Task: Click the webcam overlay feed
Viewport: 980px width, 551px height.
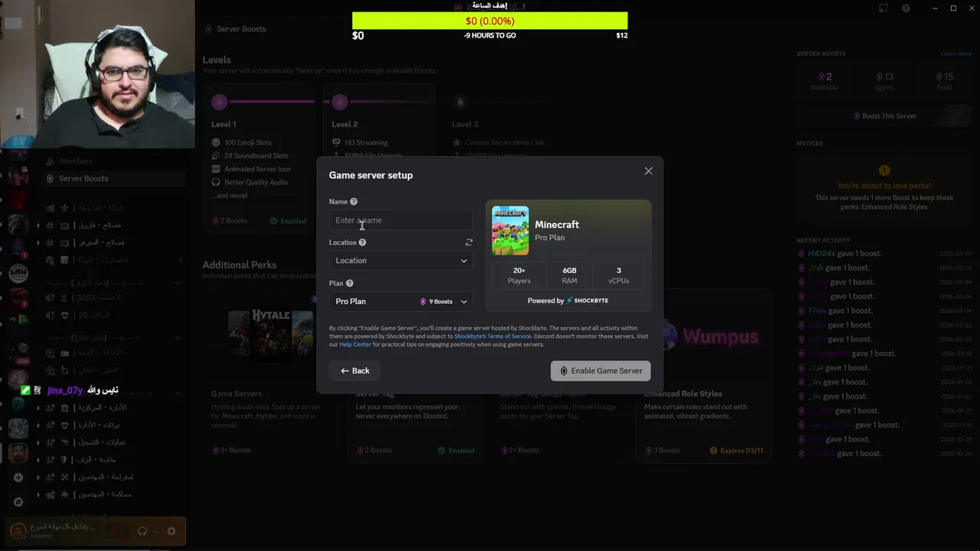Action: 97,73
